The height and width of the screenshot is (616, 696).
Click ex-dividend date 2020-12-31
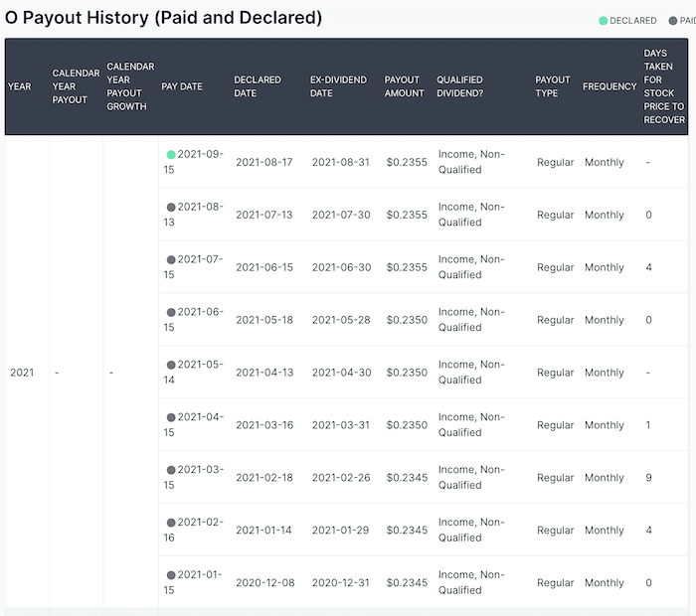coord(340,583)
